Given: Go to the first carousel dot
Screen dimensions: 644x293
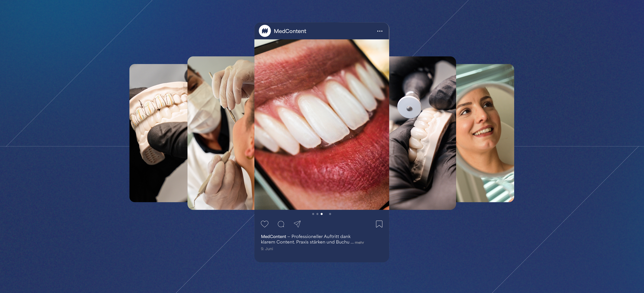Looking at the screenshot, I should [x=313, y=214].
